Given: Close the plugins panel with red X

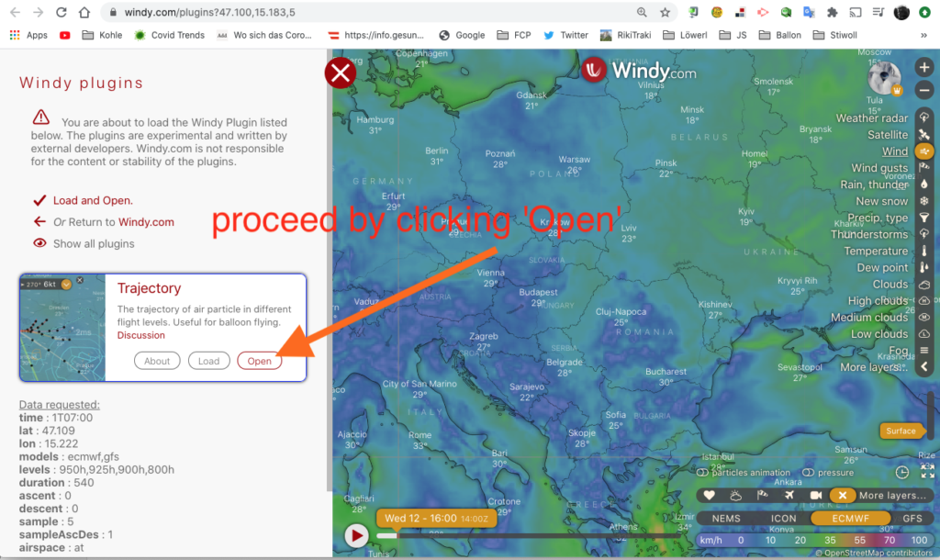Looking at the screenshot, I should 341,73.
